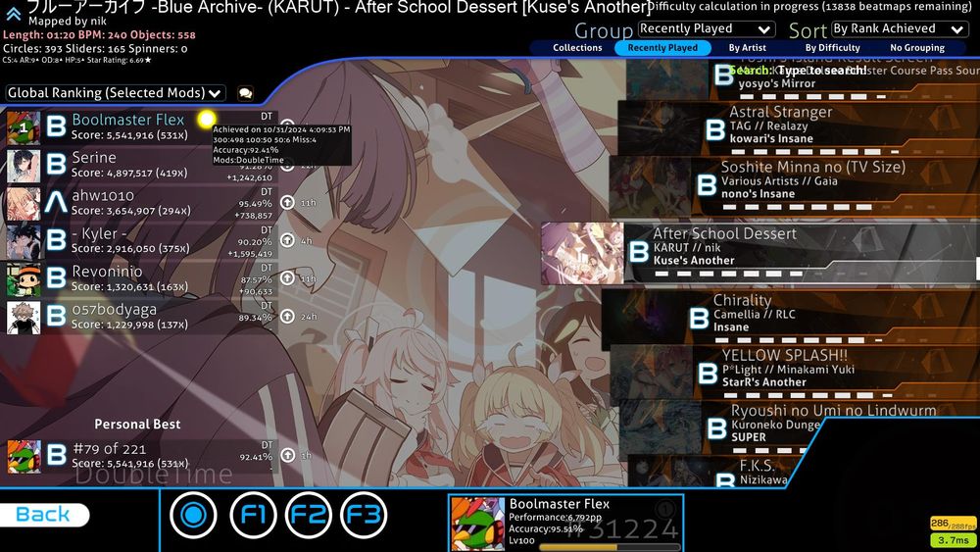This screenshot has height=552, width=980.
Task: Click the 3.7ms latency indicator
Action: [954, 539]
